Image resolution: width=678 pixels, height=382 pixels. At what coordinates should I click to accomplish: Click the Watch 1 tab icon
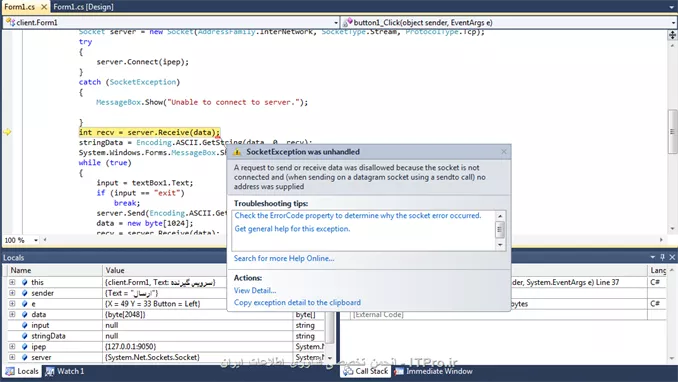click(x=50, y=371)
